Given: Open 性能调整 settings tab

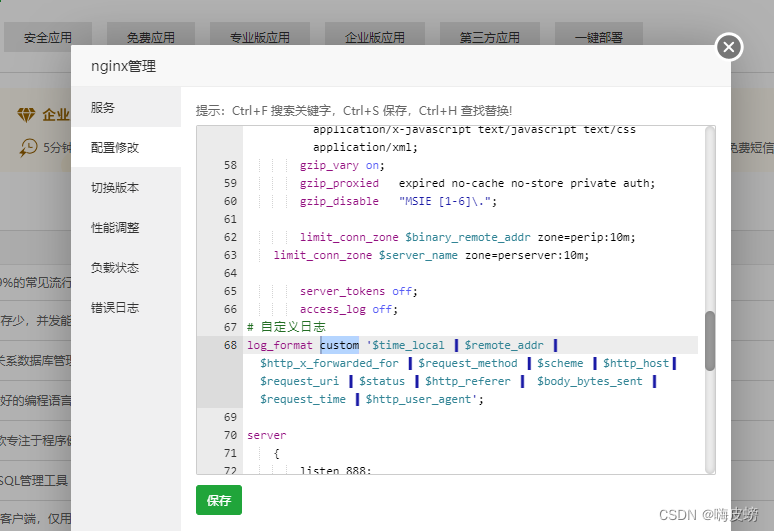Looking at the screenshot, I should point(126,228).
